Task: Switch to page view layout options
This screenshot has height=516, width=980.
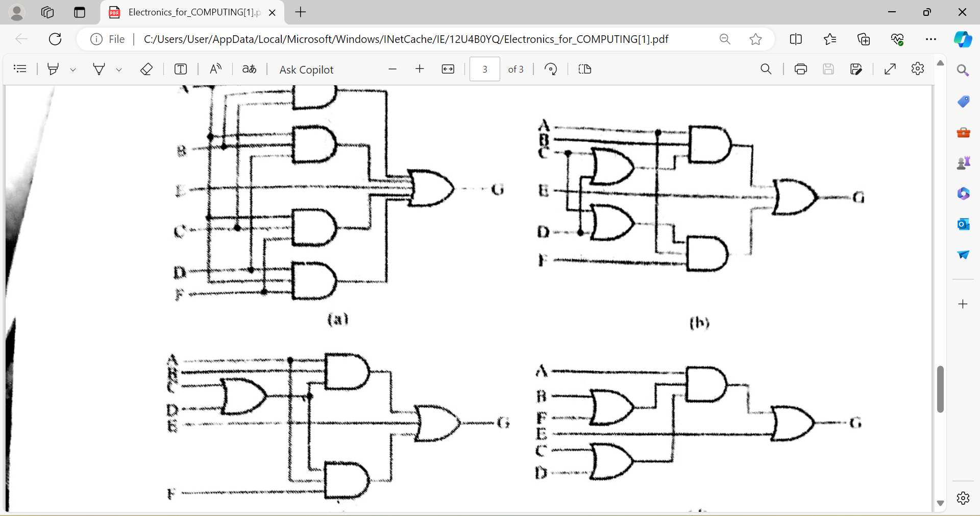Action: [585, 69]
